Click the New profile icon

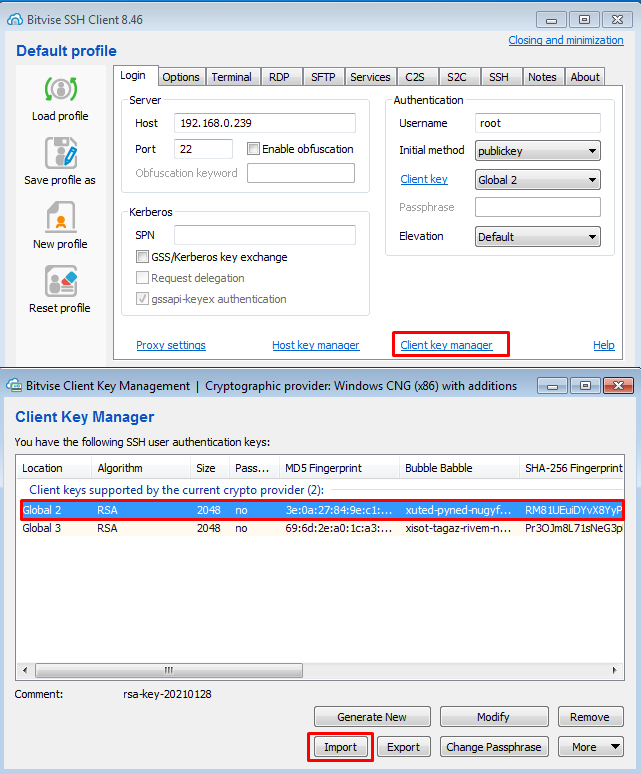[x=61, y=217]
